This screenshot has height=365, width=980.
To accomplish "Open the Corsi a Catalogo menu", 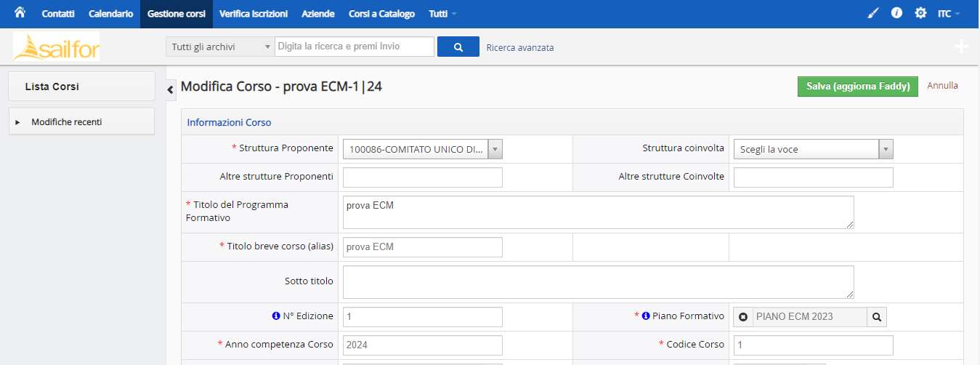I will point(381,14).
